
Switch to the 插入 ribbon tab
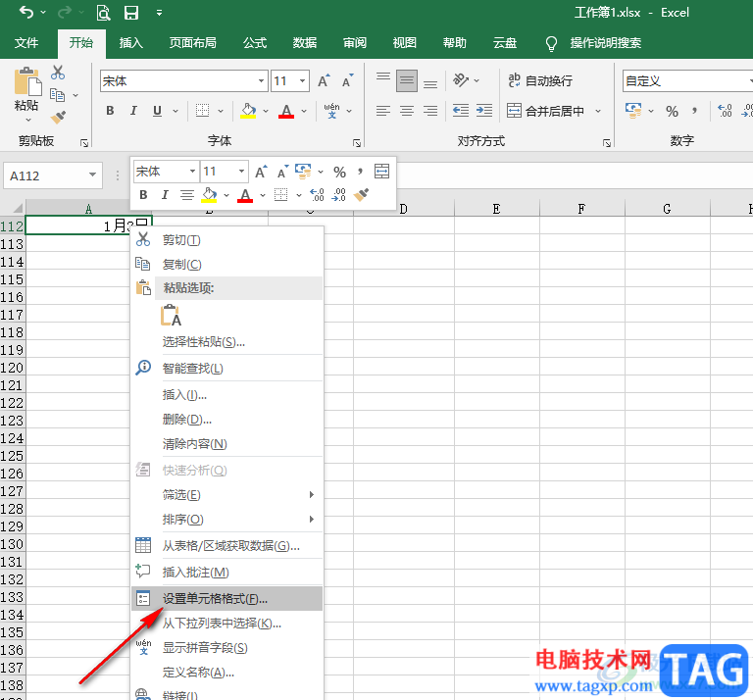click(x=131, y=43)
